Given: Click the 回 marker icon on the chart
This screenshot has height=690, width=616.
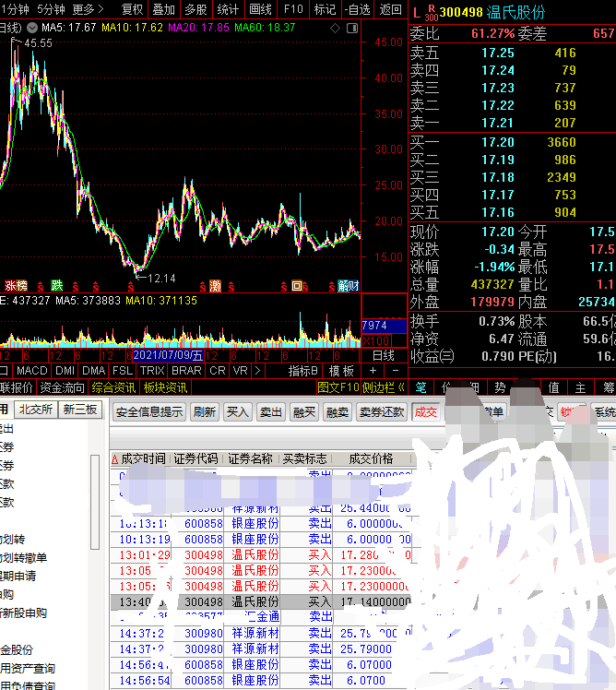Looking at the screenshot, I should 297,286.
